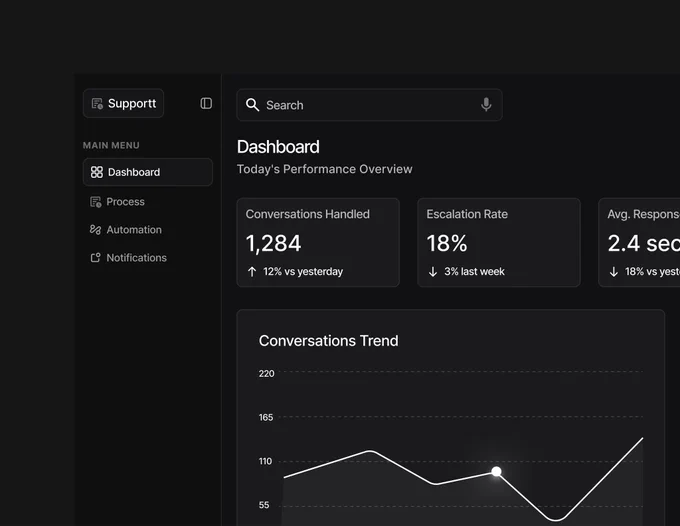Activate voice search microphone icon
The height and width of the screenshot is (526, 680).
486,105
